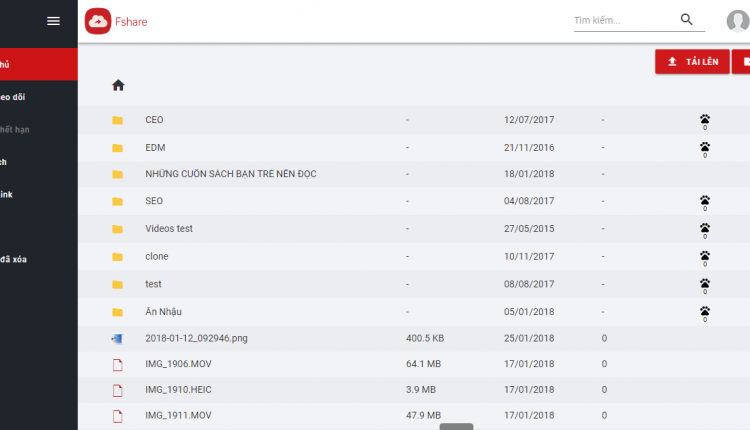This screenshot has height=430, width=750.
Task: Click the Ân Nhậu folder icon
Action: tap(118, 312)
